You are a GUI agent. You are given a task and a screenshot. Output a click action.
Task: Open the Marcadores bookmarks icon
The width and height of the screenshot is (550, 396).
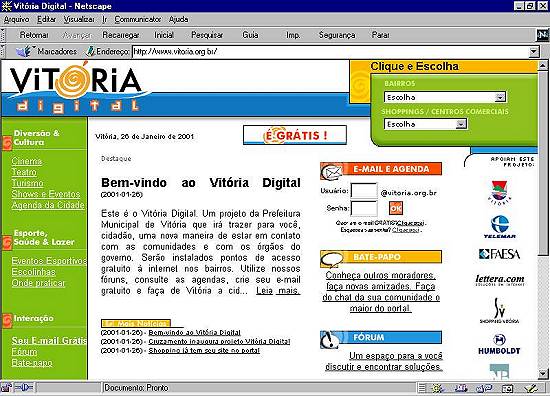click(25, 52)
